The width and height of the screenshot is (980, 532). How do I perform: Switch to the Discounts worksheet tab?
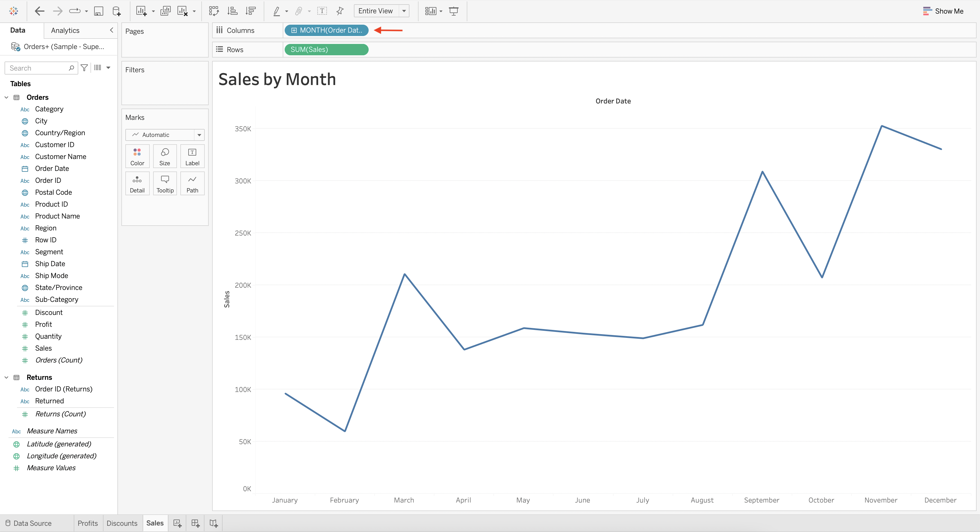click(122, 523)
